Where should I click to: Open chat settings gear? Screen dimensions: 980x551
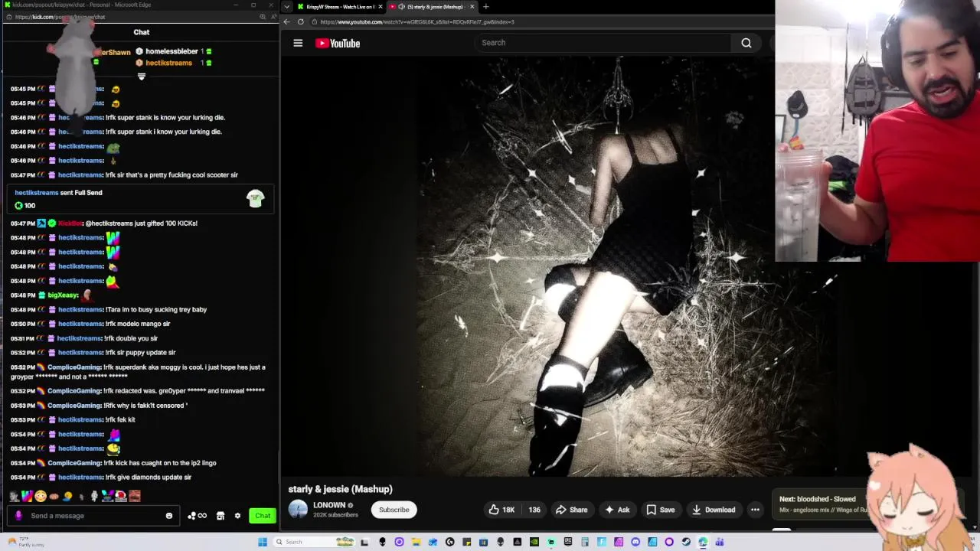click(237, 516)
